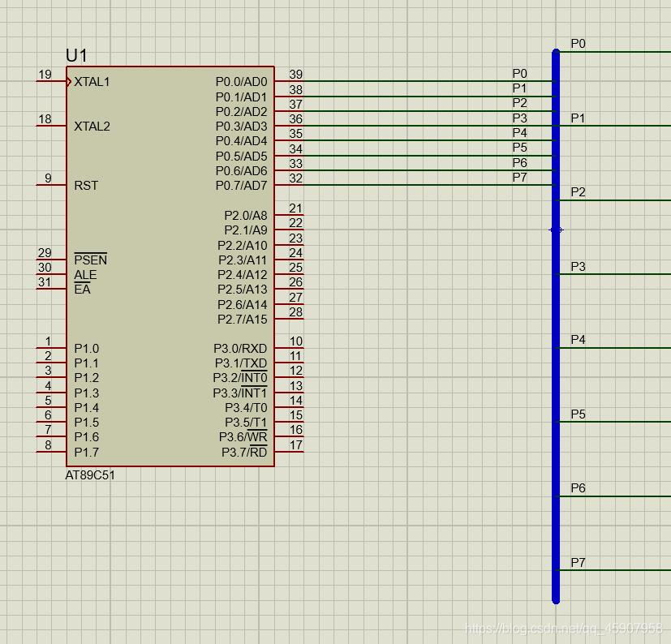The image size is (671, 644).
Task: Select the P1.5 pin name
Action: (x=87, y=423)
